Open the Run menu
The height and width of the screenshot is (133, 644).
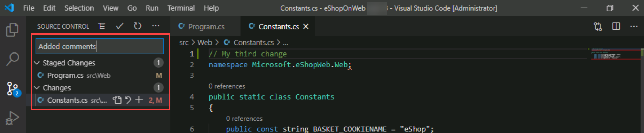pos(152,8)
